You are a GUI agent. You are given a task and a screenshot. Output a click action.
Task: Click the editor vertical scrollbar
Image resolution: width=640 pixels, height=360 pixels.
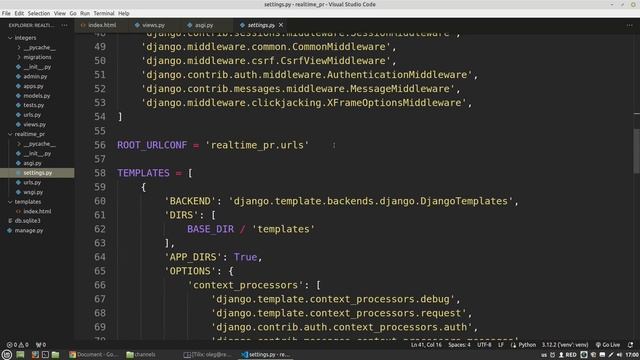637,151
